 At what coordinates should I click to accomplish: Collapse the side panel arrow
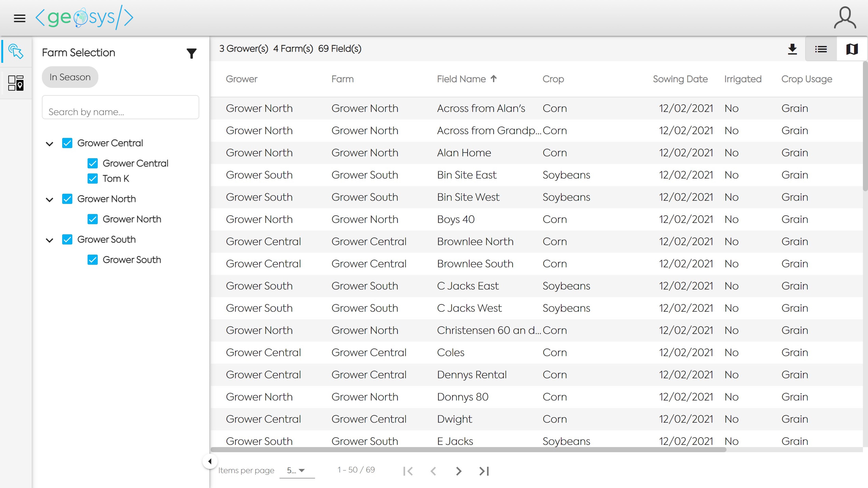click(x=210, y=461)
